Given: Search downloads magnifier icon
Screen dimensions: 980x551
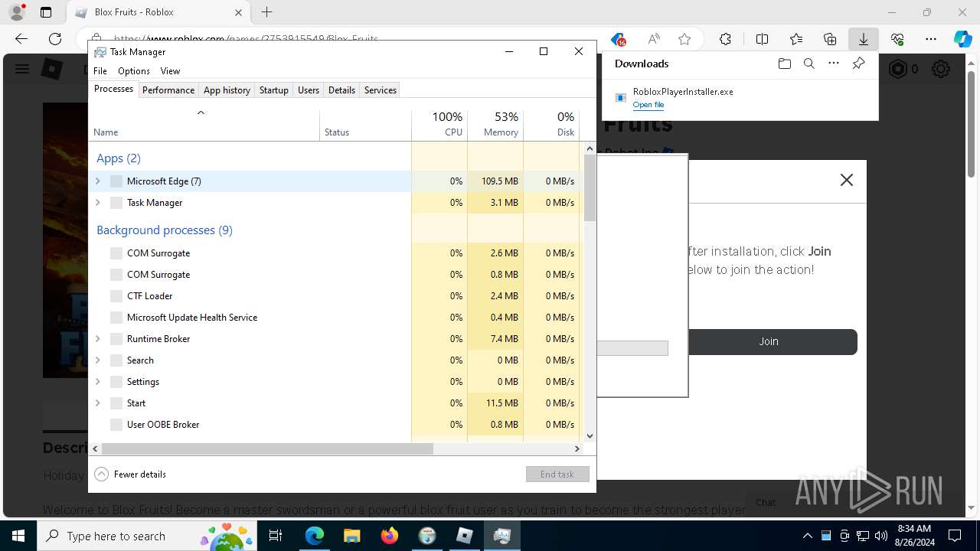Looking at the screenshot, I should point(808,64).
